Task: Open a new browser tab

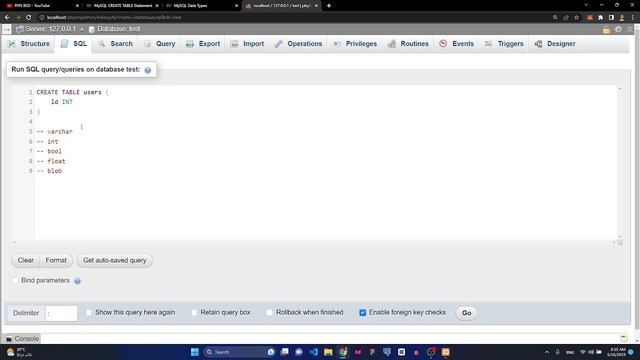Action: coord(329,6)
